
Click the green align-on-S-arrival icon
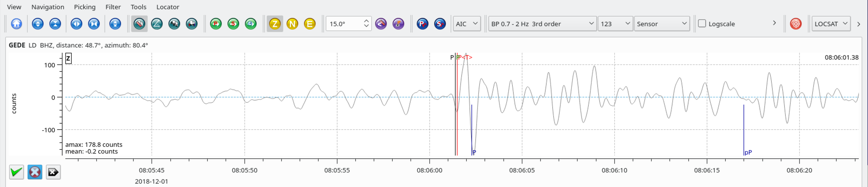(x=233, y=24)
